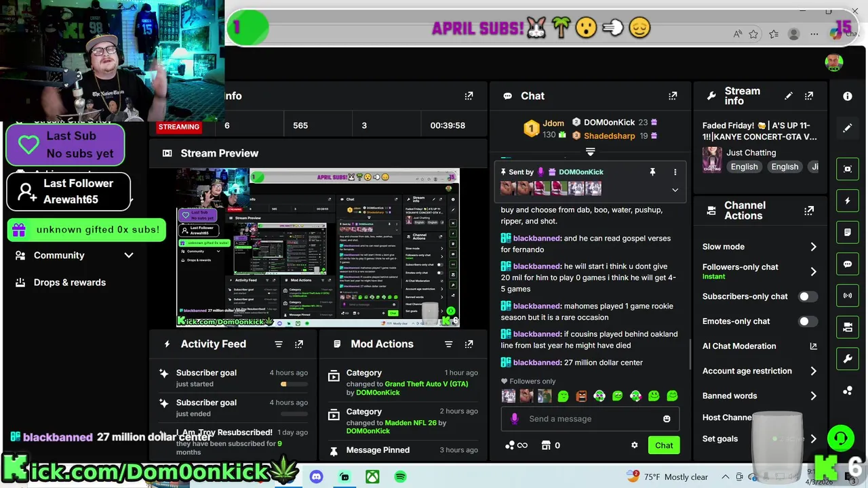Click the three-dots cluster sidebar icon

pyautogui.click(x=848, y=390)
